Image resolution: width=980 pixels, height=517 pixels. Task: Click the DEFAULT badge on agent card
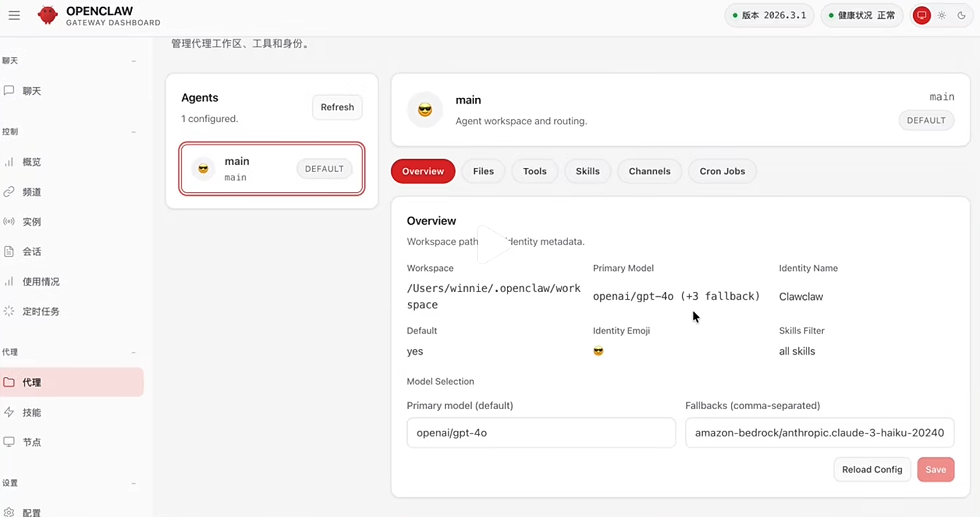(324, 169)
